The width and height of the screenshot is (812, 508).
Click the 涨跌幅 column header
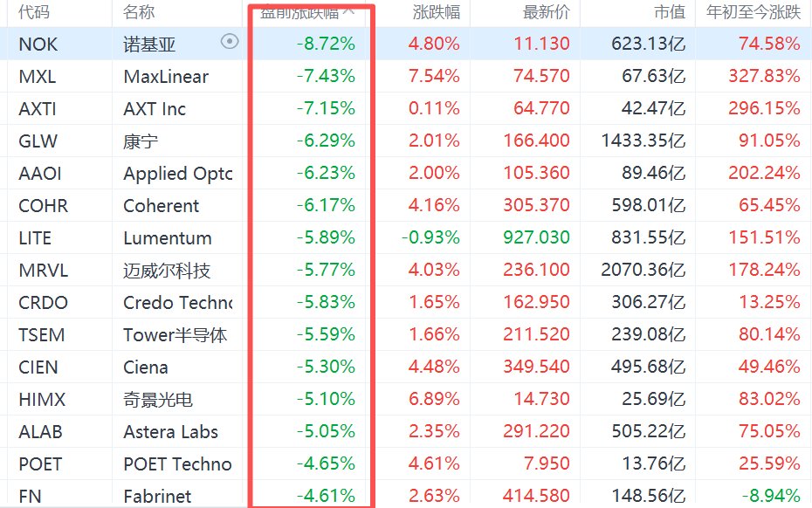coord(436,12)
